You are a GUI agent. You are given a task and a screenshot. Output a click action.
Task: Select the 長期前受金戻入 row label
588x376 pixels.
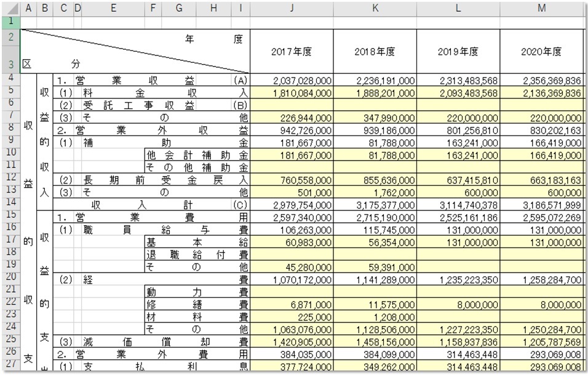[x=151, y=180]
